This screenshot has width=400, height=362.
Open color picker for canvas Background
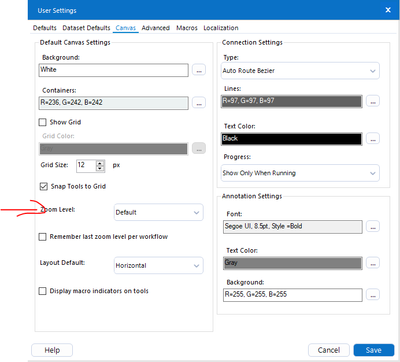tap(199, 70)
